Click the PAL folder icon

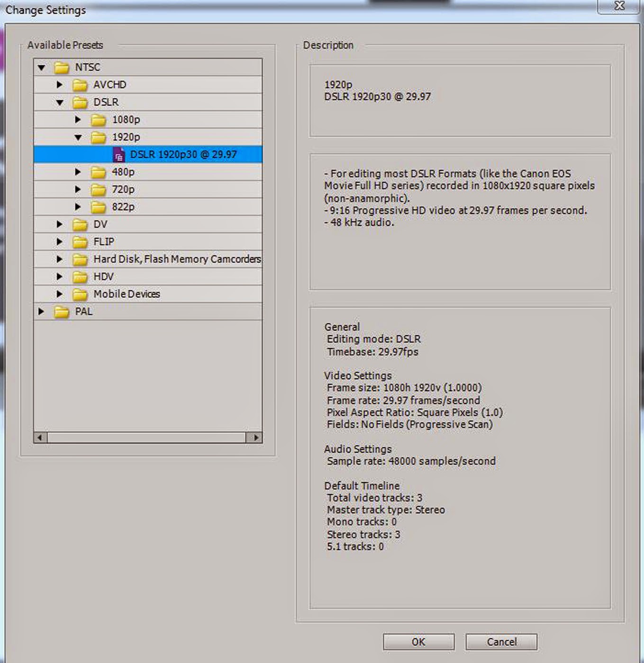(x=62, y=312)
